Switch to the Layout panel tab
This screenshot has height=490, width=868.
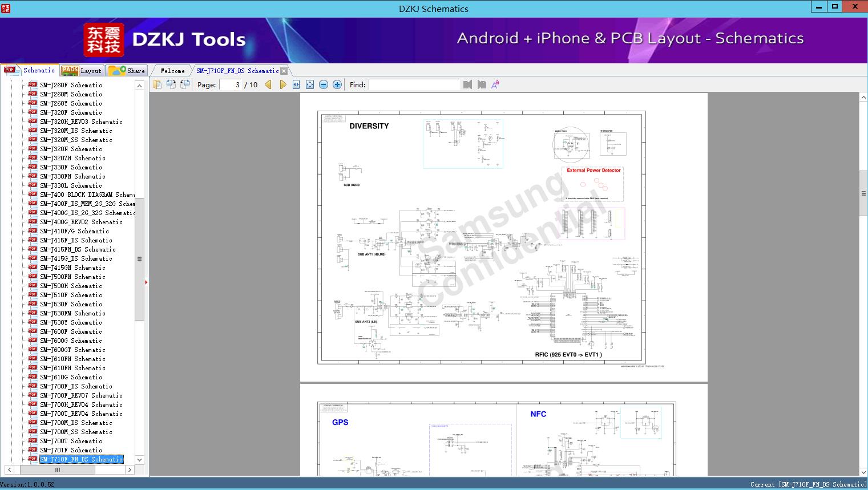point(82,71)
